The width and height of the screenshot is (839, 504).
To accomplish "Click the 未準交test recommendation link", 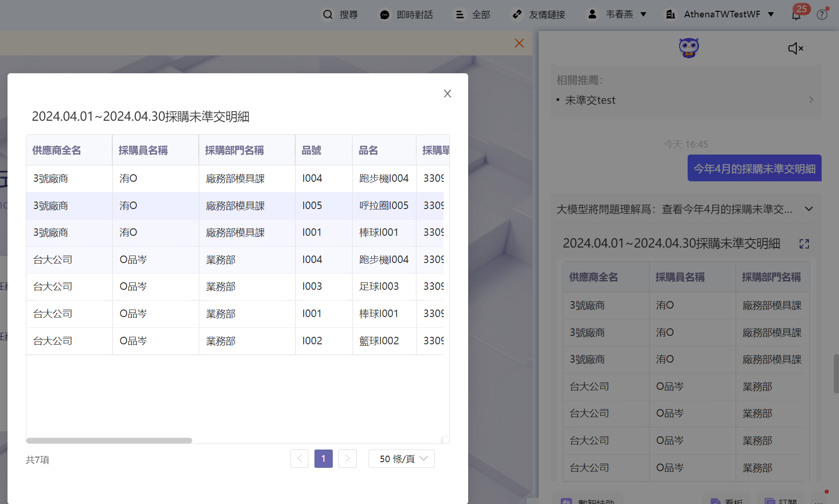I will click(x=590, y=100).
